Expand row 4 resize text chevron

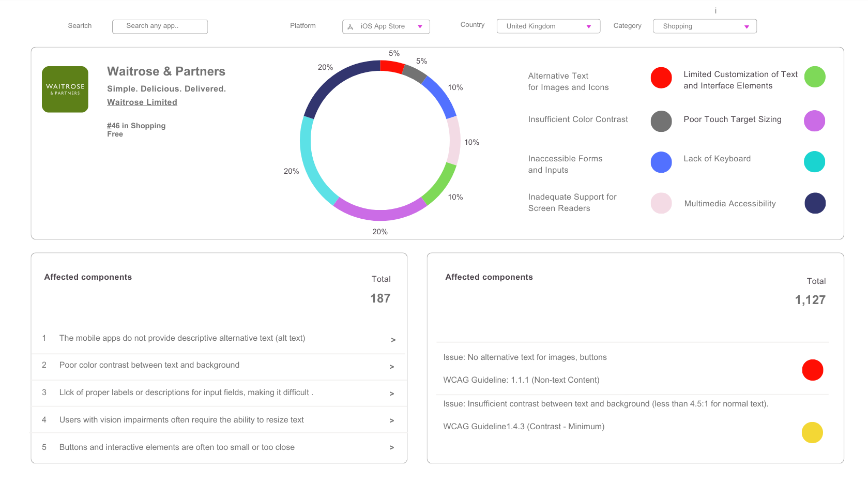click(392, 421)
